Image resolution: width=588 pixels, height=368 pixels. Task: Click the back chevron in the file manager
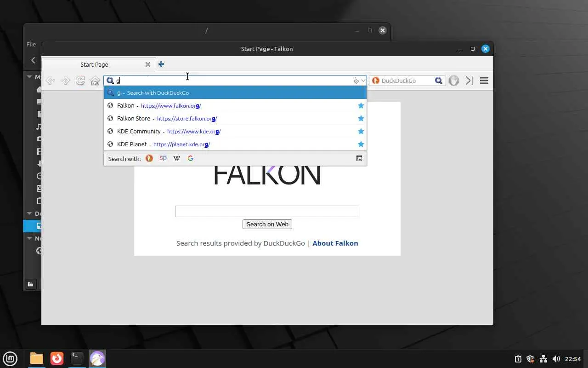coord(33,60)
